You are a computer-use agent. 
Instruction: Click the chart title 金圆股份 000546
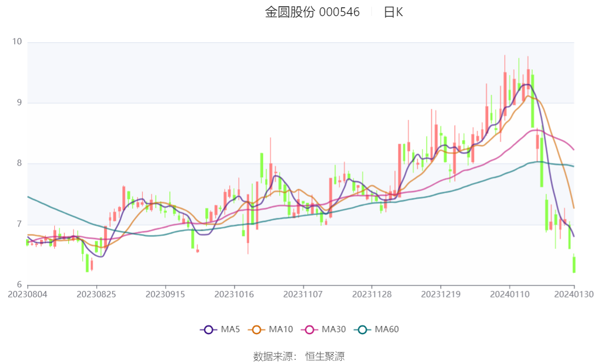pyautogui.click(x=313, y=12)
